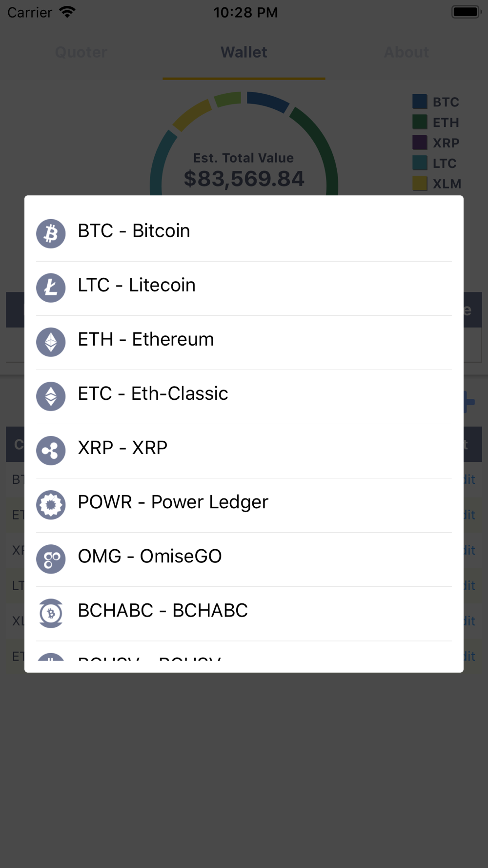This screenshot has width=488, height=868.
Task: Choose XRP - XRP from the list
Action: coord(122,448)
